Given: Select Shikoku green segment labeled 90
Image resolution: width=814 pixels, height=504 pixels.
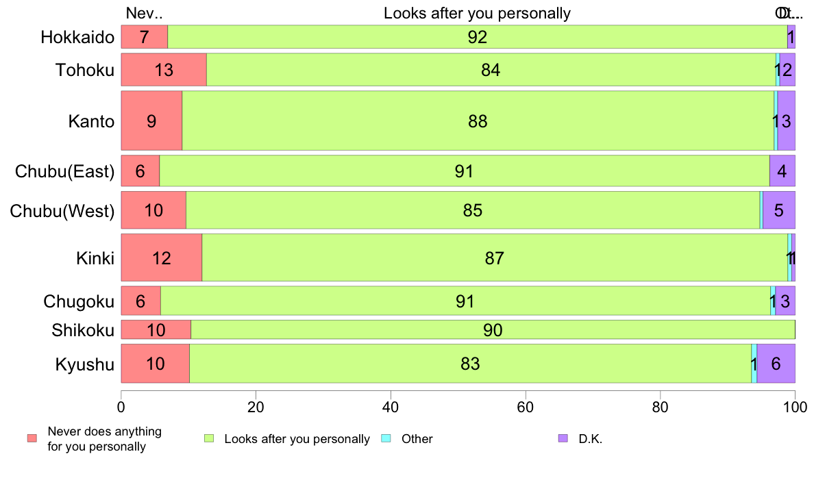Looking at the screenshot, I should click(493, 329).
